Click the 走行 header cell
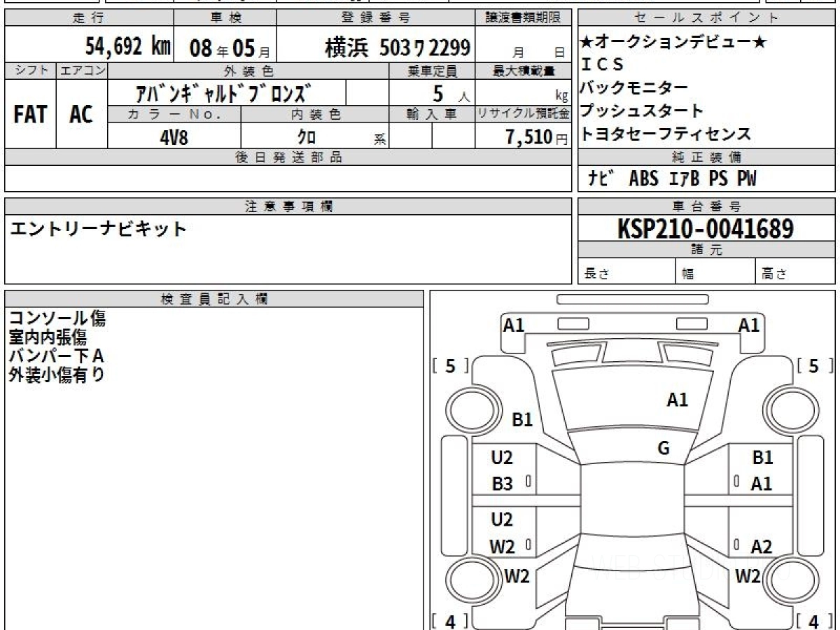 click(89, 18)
